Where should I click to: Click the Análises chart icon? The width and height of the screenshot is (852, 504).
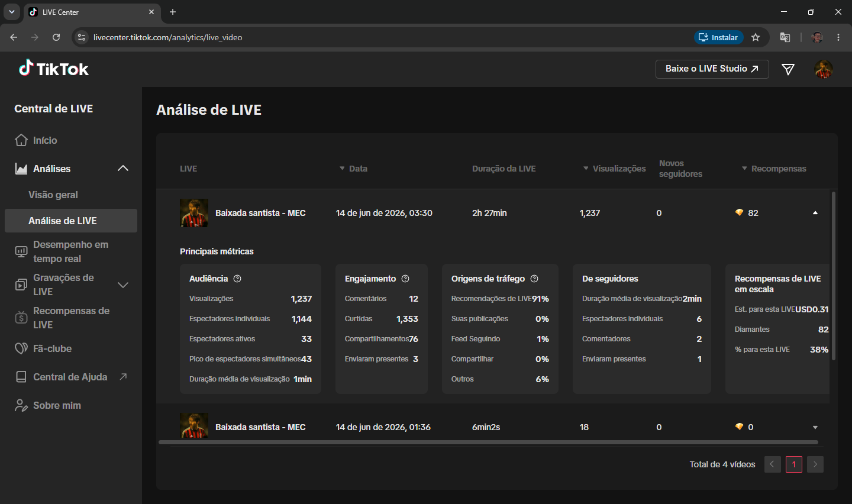tap(21, 169)
